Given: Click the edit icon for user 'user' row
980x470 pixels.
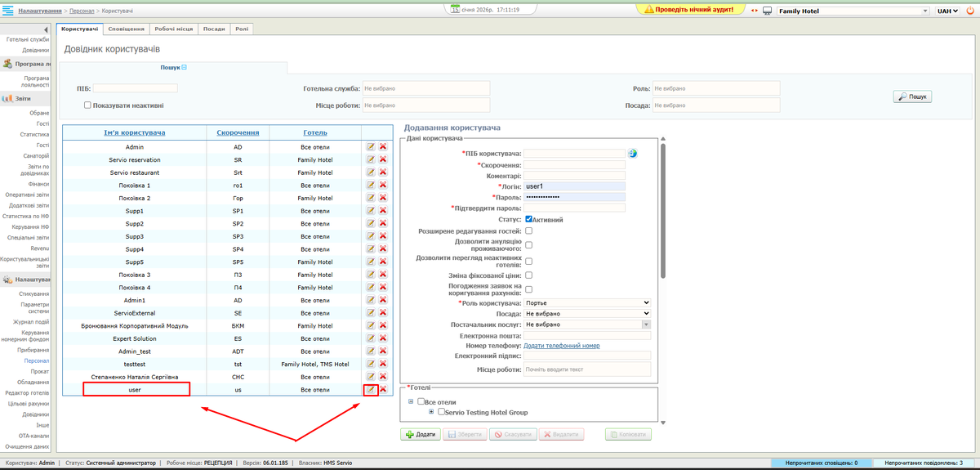Looking at the screenshot, I should 371,389.
